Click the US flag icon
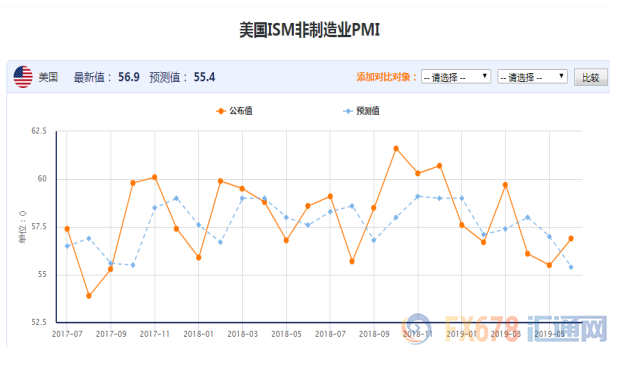Screen dimensions: 625x365 pos(23,77)
